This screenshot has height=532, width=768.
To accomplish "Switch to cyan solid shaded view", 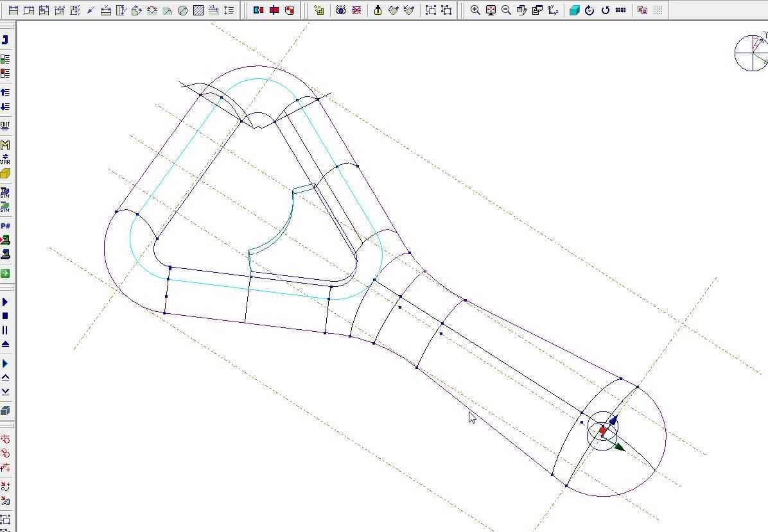I will (x=575, y=10).
